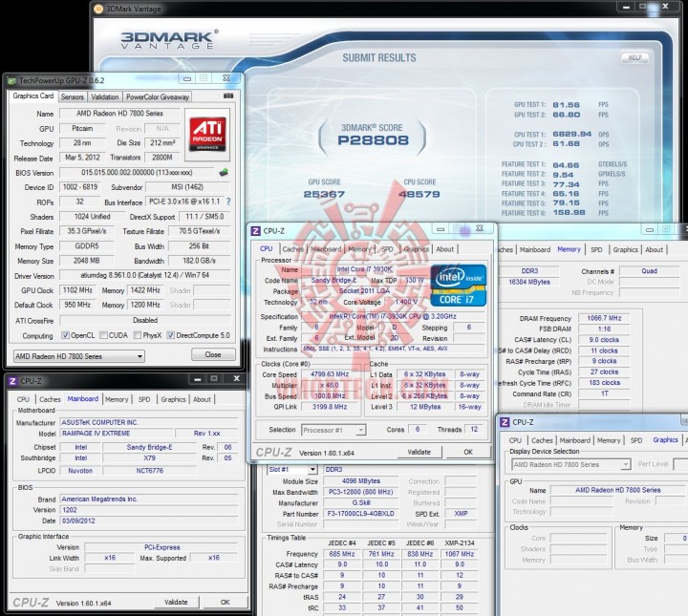Select Memory tab in CPU-Z Mainboard window
Viewport: 688px width, 616px height.
click(x=117, y=399)
